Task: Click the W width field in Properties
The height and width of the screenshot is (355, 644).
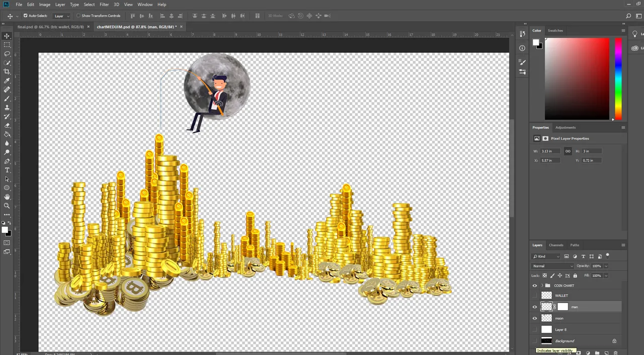Action: (x=550, y=151)
